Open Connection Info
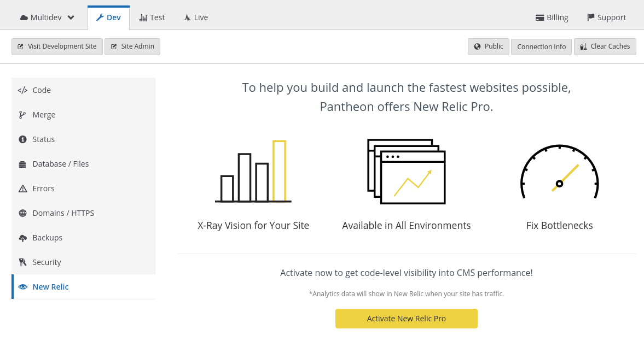 (541, 46)
